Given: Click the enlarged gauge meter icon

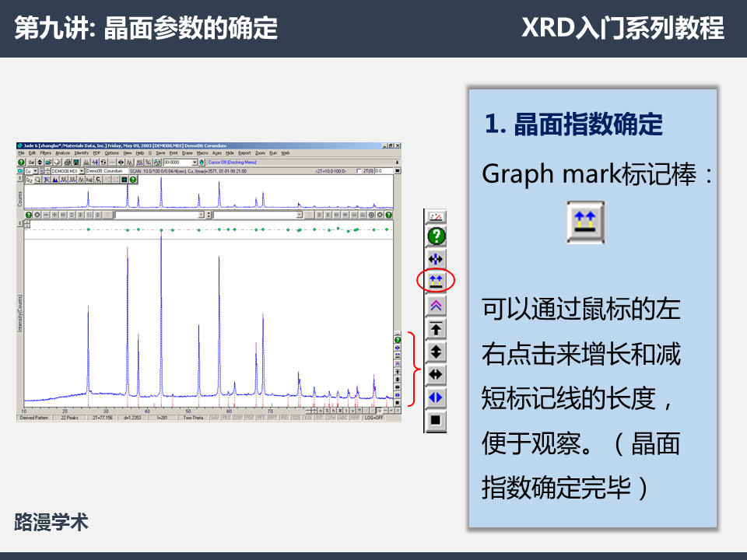Looking at the screenshot, I should click(x=436, y=217).
